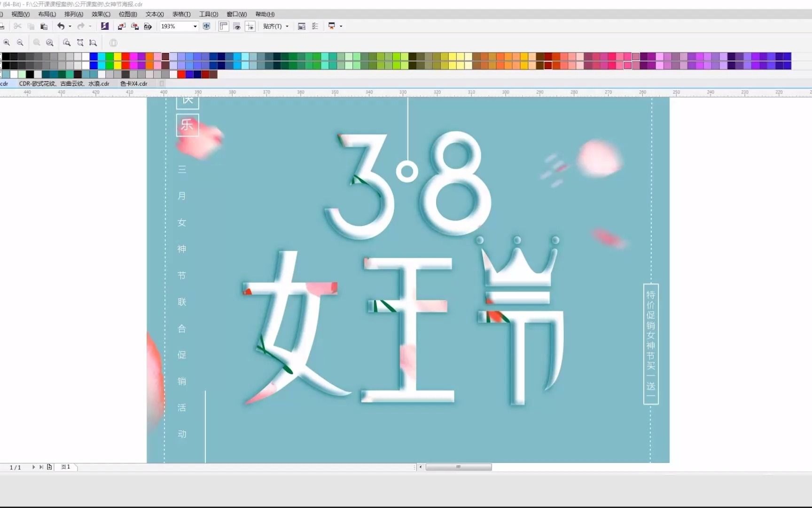Click the Publish to PDF icon
The image size is (812, 508).
(x=148, y=26)
